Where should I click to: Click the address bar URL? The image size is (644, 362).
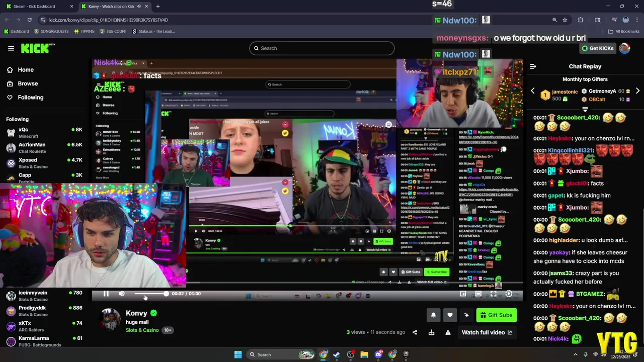click(x=109, y=20)
